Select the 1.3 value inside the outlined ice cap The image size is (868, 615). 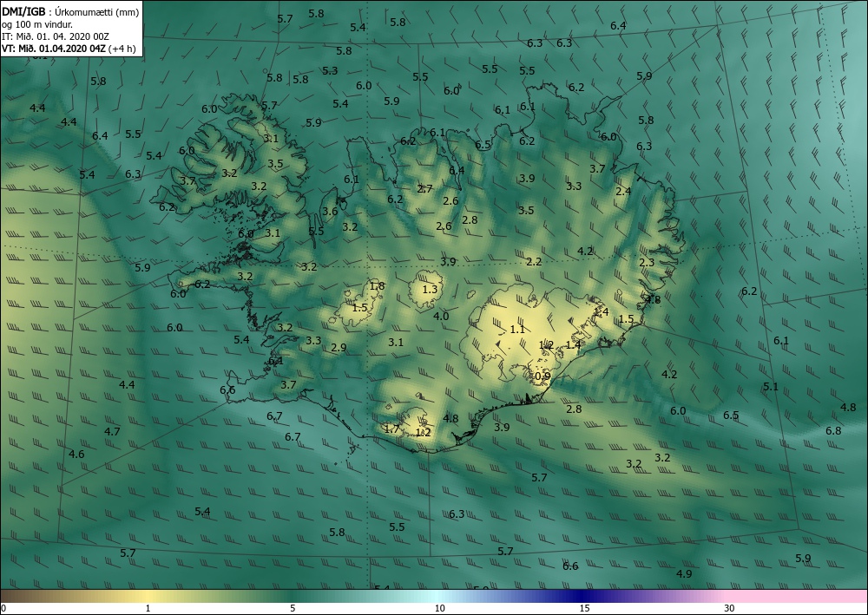(430, 289)
